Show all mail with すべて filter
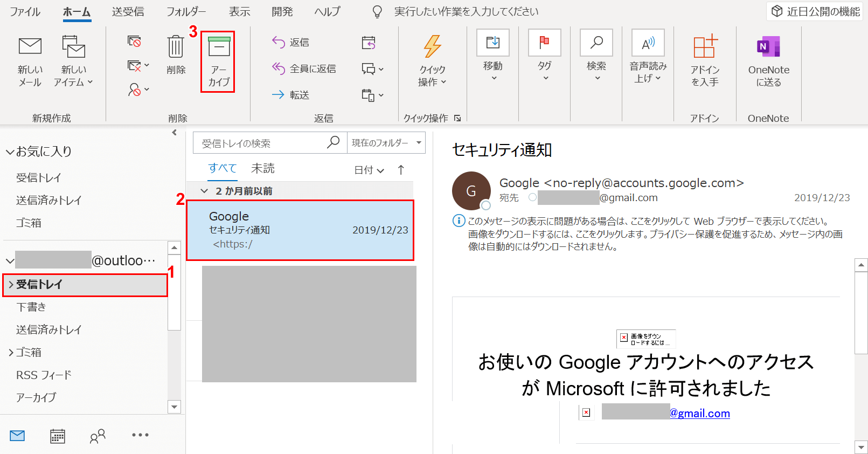868x454 pixels. 223,168
